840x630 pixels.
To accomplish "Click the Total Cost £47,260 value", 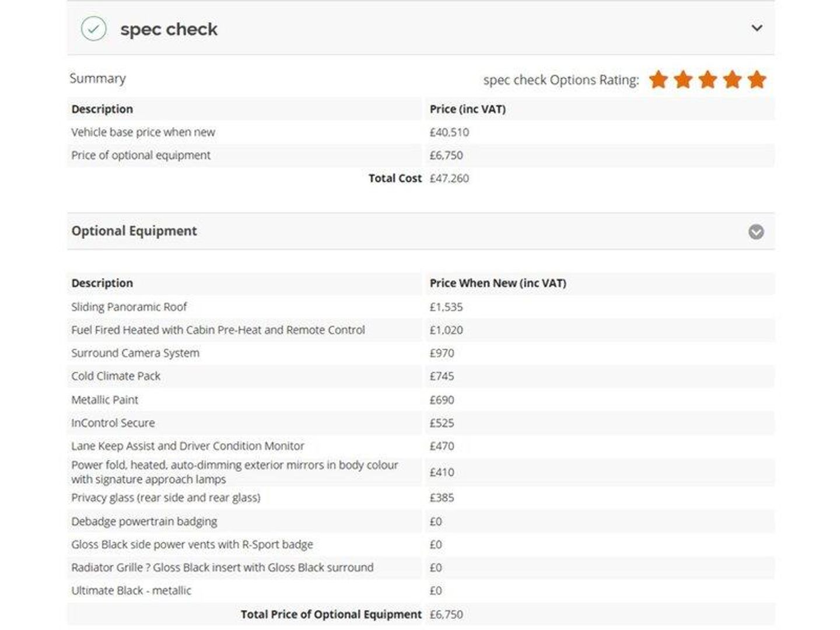I will 449,178.
